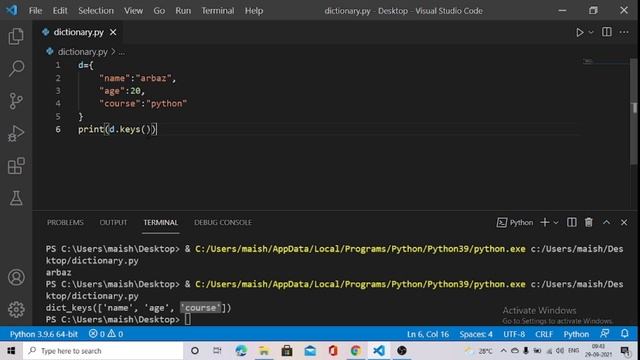
Task: Switch to the OUTPUT panel tab
Action: 113,222
